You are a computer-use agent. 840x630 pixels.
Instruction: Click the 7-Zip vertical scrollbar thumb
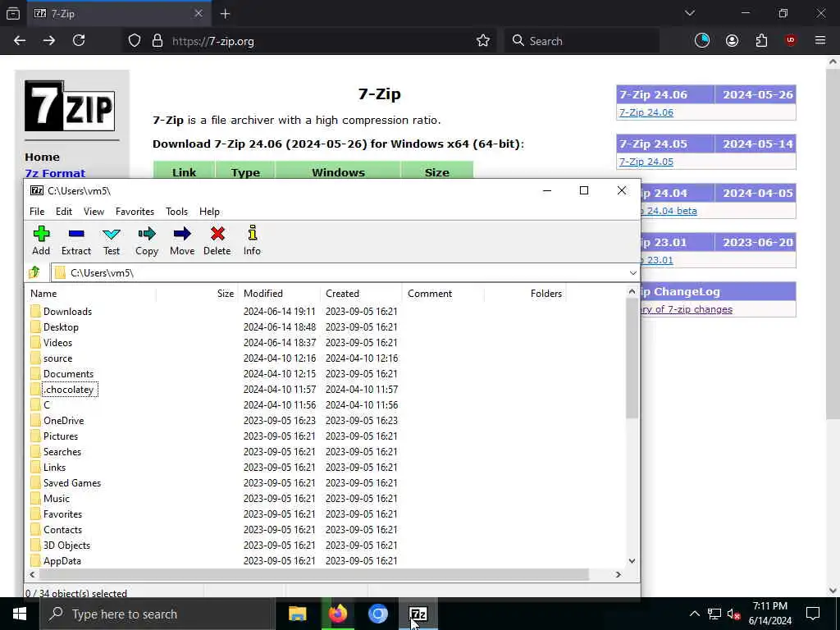[632, 358]
